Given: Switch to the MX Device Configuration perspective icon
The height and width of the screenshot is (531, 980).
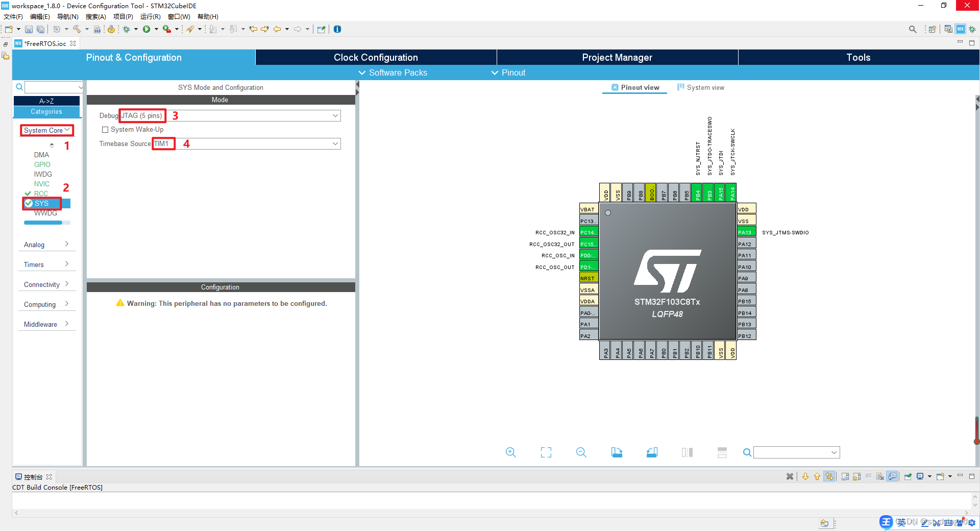Looking at the screenshot, I should pos(960,29).
